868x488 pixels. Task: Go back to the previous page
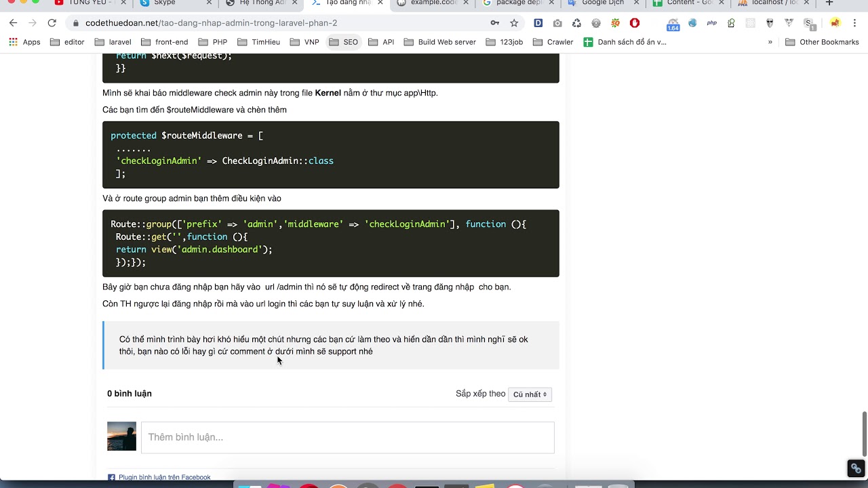(13, 23)
